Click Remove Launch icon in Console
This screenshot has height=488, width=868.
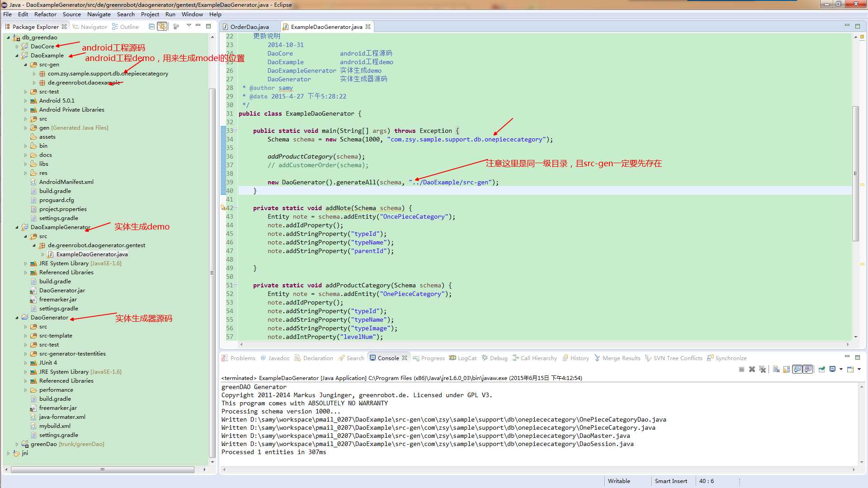[x=752, y=370]
